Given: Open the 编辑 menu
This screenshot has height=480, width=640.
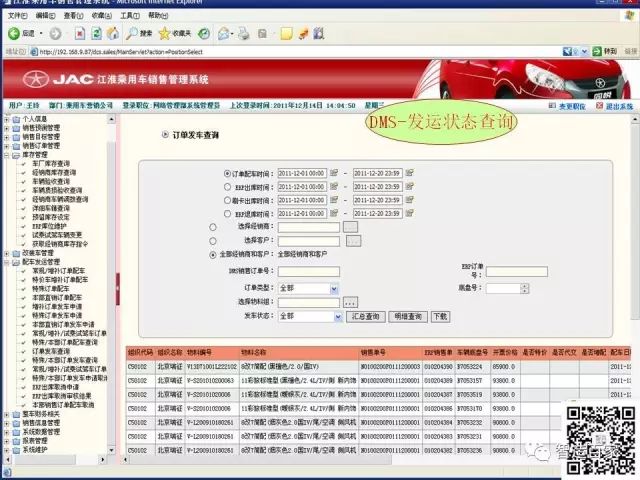Looking at the screenshot, I should click(45, 16).
